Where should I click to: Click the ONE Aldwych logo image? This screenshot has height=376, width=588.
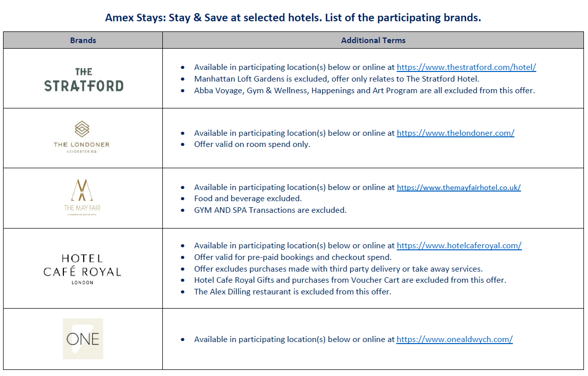pos(83,339)
